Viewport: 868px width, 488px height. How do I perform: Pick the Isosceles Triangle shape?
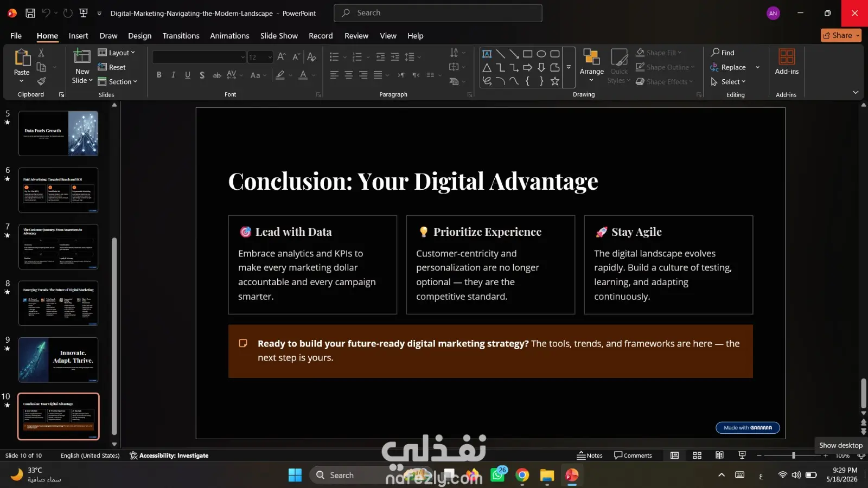(487, 67)
